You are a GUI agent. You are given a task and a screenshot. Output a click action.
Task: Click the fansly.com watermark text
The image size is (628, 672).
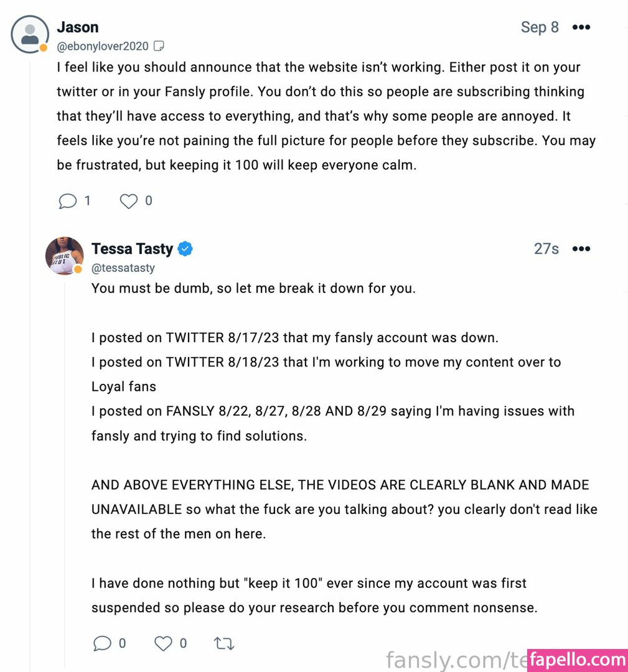(x=456, y=660)
